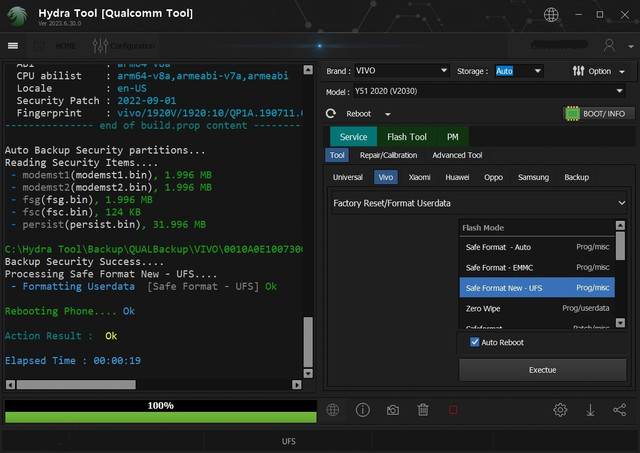Click the globe icon in bottom toolbar
The image size is (640, 453).
coord(333,410)
